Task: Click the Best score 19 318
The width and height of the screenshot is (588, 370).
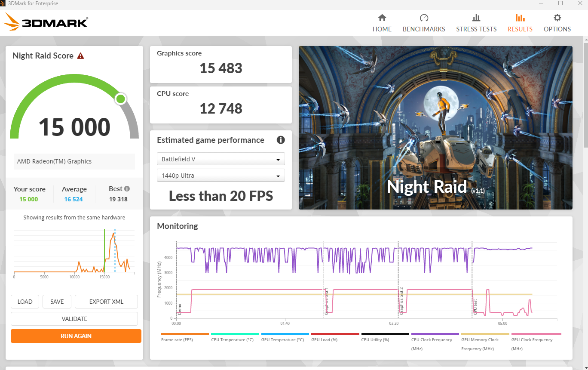Action: (x=118, y=199)
